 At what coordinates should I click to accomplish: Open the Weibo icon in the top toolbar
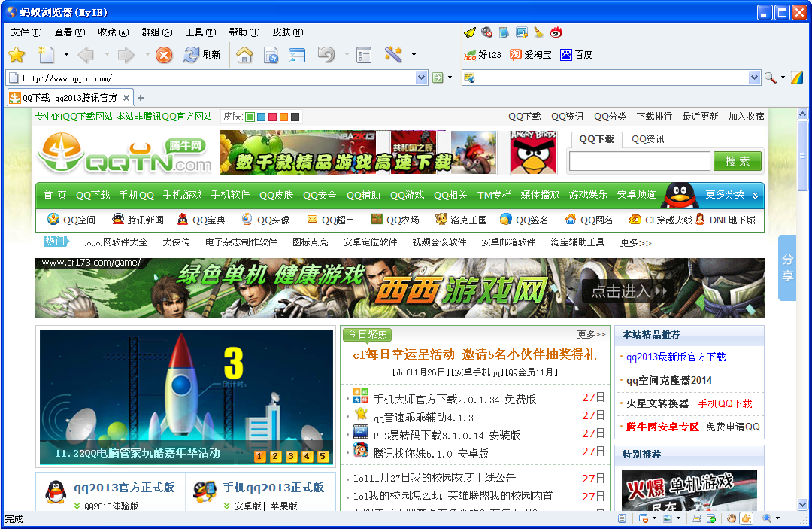click(556, 32)
